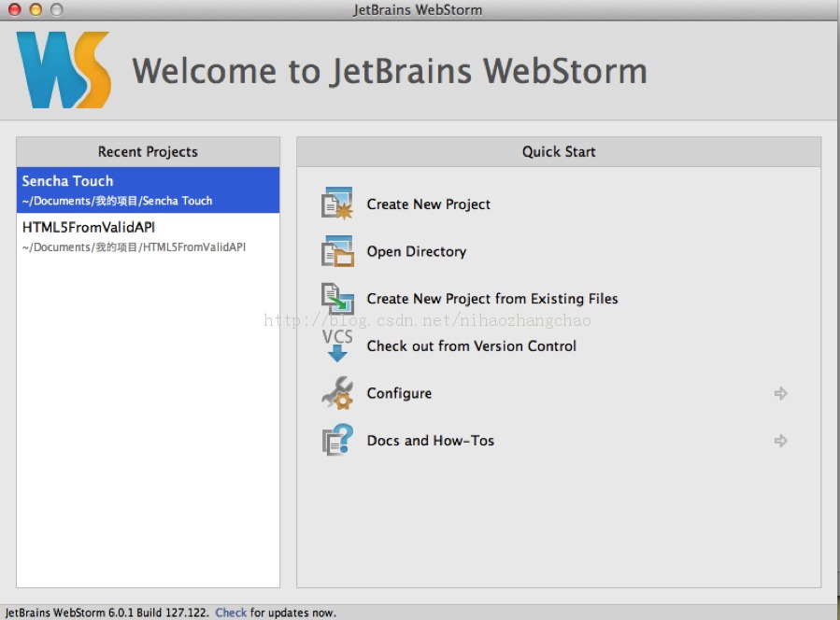Click the VCS checkout arrow icon

(337, 345)
